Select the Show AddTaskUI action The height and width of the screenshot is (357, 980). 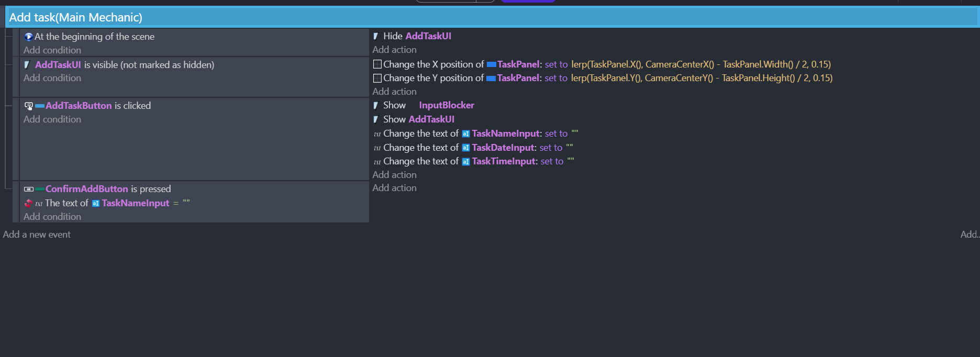point(418,119)
